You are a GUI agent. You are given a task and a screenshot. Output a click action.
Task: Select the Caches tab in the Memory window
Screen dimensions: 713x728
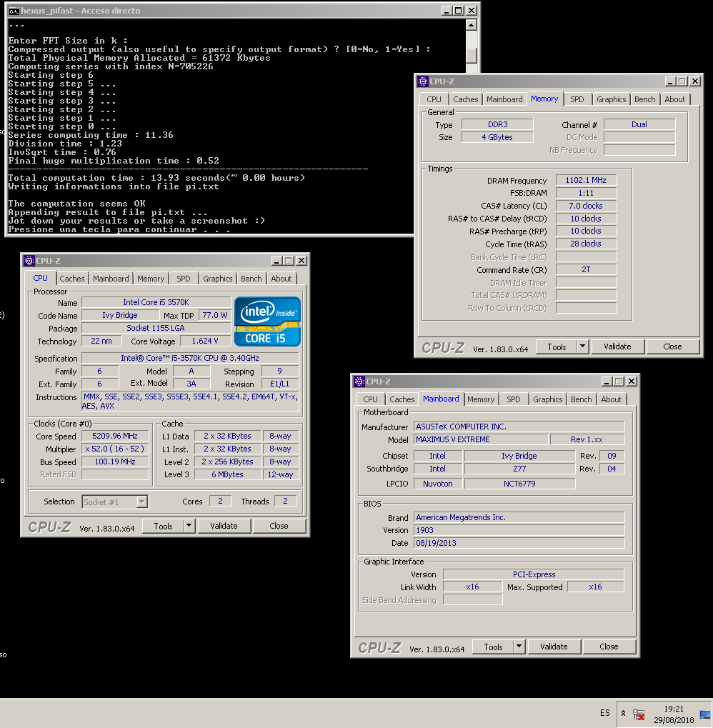coord(466,99)
